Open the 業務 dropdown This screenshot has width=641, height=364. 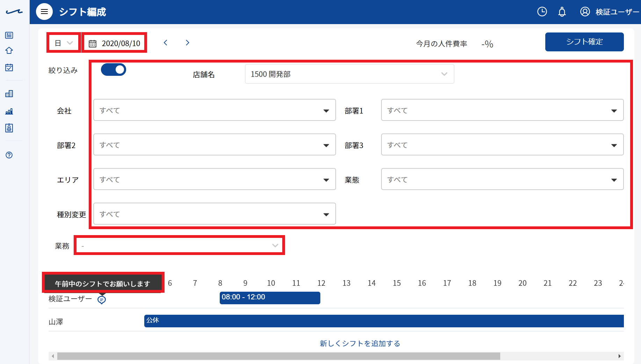[x=180, y=246]
